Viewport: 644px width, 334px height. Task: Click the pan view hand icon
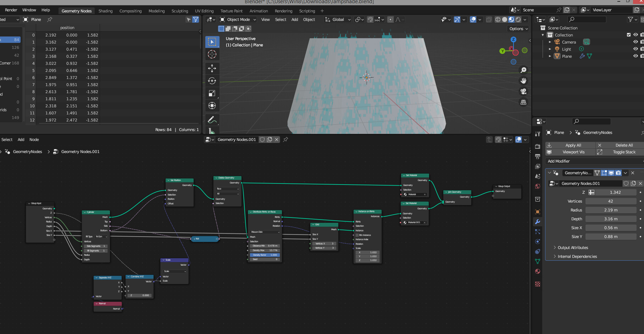523,81
